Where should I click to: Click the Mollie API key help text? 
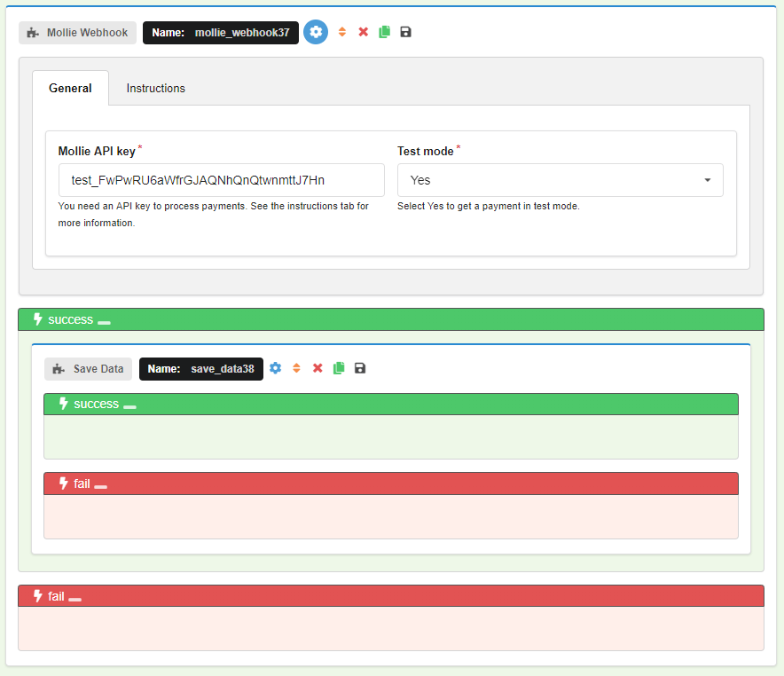coord(214,214)
